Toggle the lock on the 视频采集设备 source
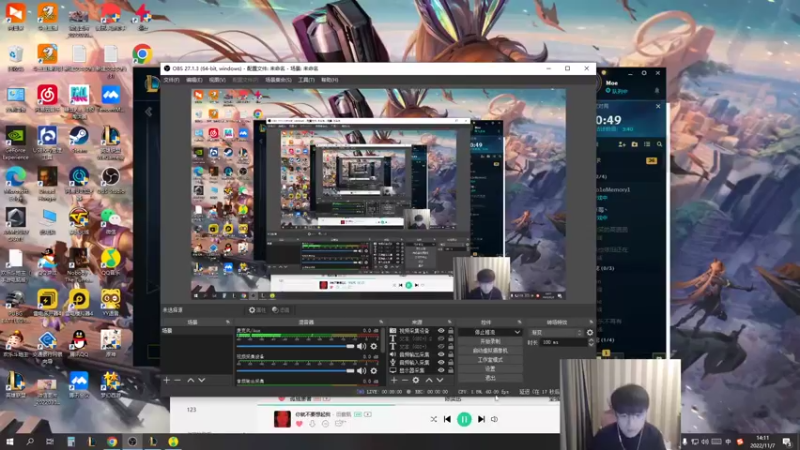The width and height of the screenshot is (800, 450). click(x=451, y=331)
